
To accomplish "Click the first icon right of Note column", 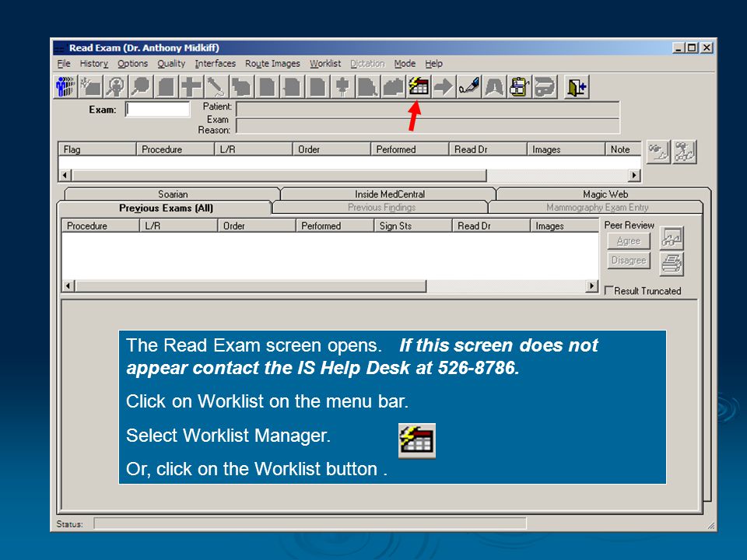I will tap(658, 152).
